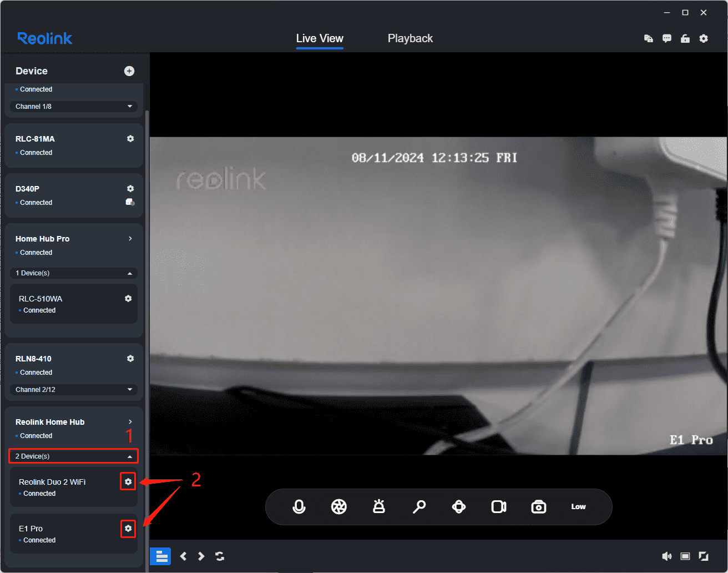Open settings gear for RLN8-410

130,359
